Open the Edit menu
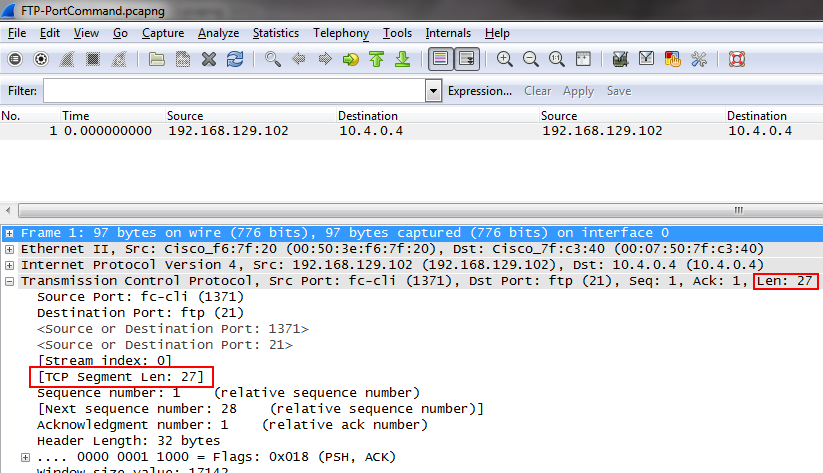 [x=49, y=33]
